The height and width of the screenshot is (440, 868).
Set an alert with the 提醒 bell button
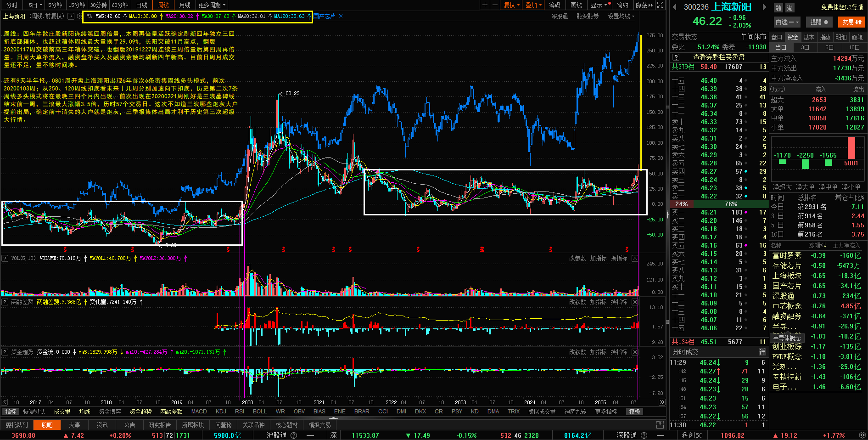819,22
